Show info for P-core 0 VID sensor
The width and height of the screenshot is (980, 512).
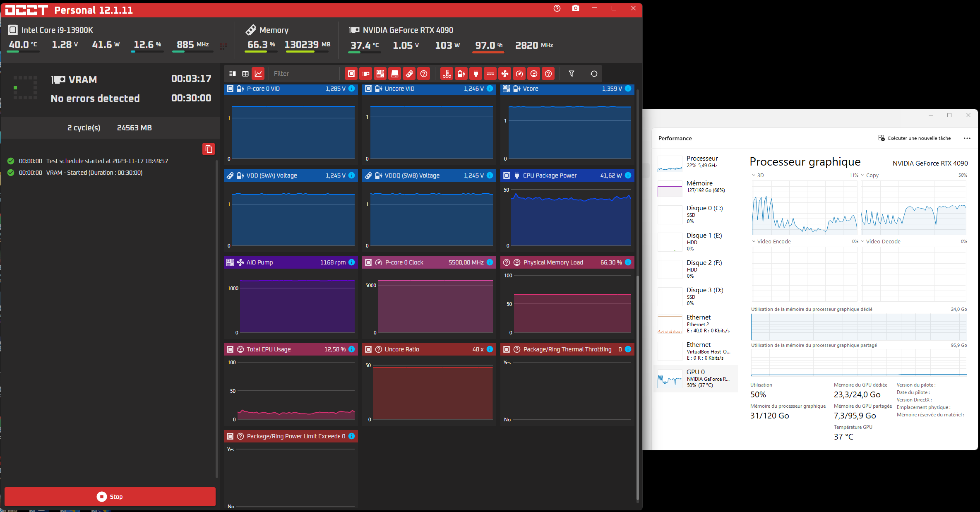(x=352, y=89)
